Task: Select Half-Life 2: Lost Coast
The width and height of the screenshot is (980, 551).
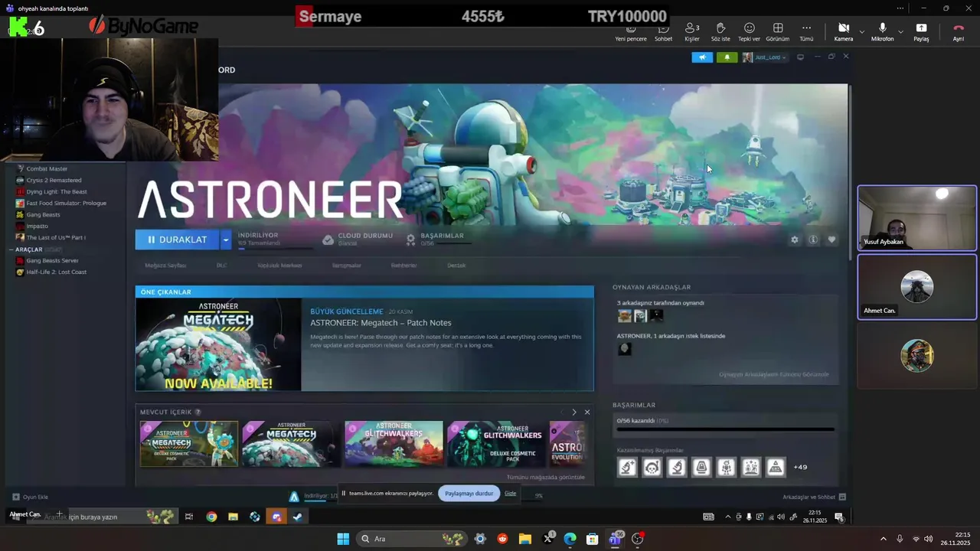Action: [x=56, y=272]
